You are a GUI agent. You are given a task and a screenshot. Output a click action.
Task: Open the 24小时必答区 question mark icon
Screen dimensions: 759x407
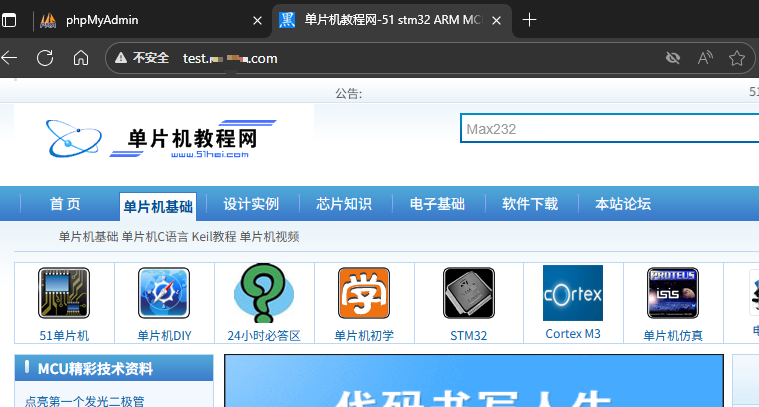(264, 293)
